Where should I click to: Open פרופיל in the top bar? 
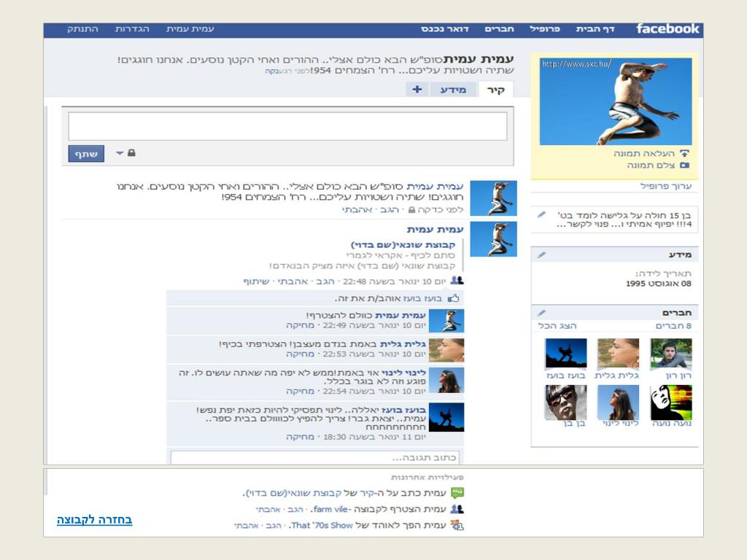click(x=544, y=29)
